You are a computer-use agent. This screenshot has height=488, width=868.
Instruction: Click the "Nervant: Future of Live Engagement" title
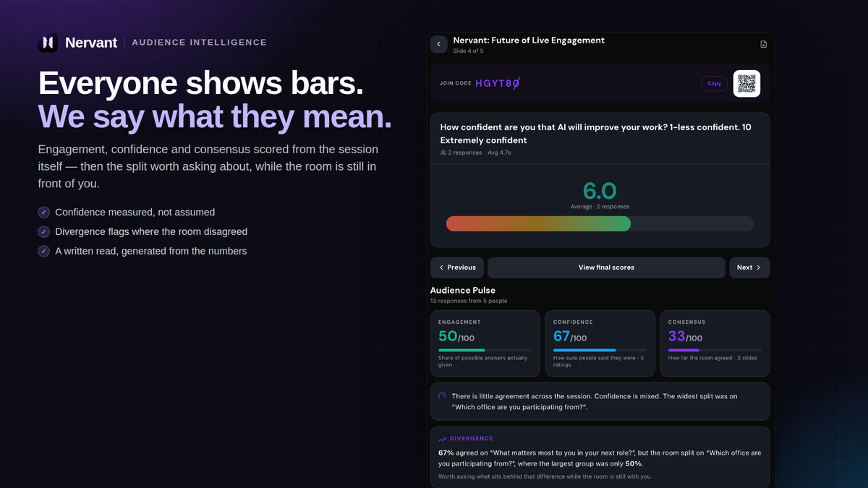(529, 40)
